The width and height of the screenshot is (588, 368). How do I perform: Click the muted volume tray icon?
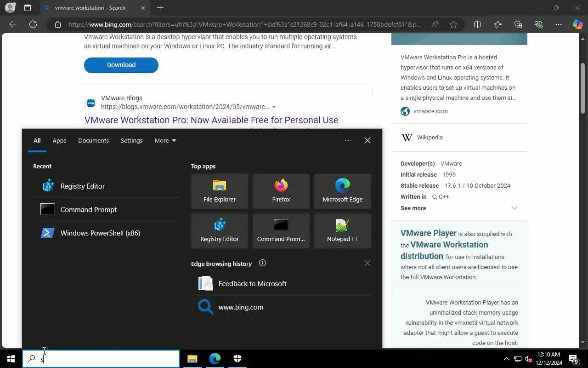(529, 359)
